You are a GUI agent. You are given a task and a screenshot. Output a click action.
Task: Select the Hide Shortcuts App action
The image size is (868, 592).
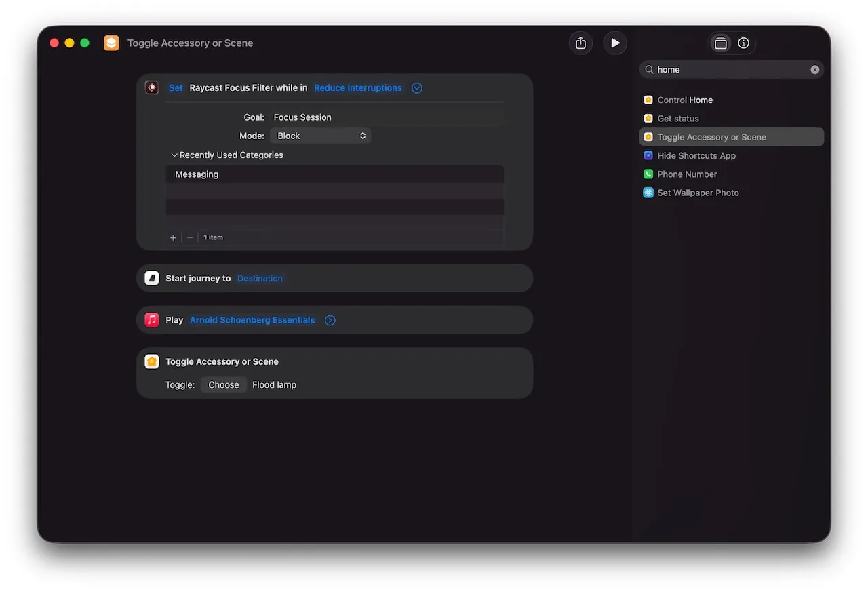(x=696, y=155)
